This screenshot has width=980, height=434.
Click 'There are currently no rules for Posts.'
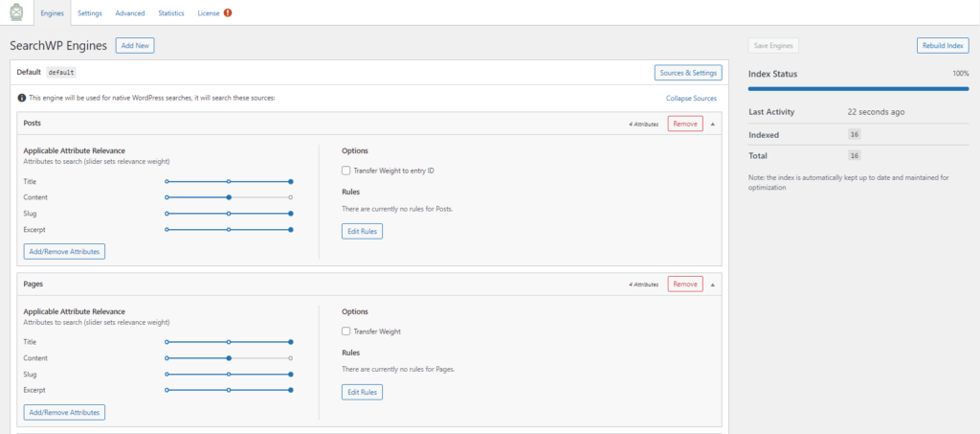coord(397,209)
